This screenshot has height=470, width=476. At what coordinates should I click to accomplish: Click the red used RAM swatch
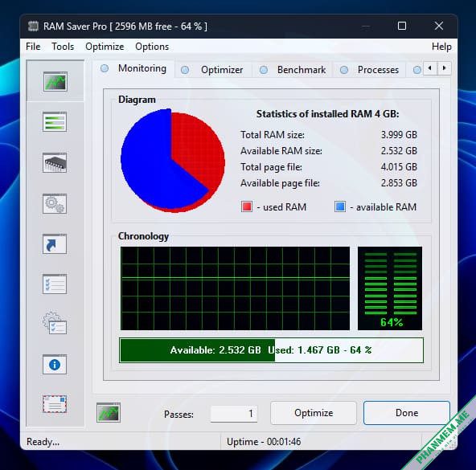247,206
